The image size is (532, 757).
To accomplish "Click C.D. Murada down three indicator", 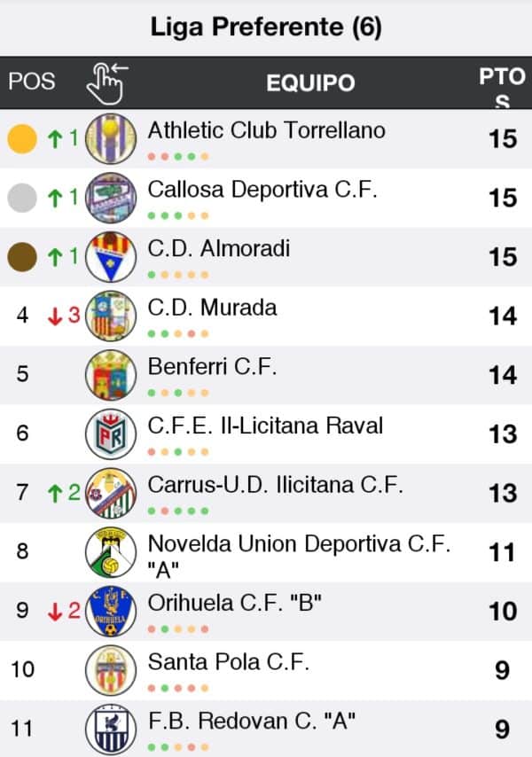I will (x=64, y=316).
